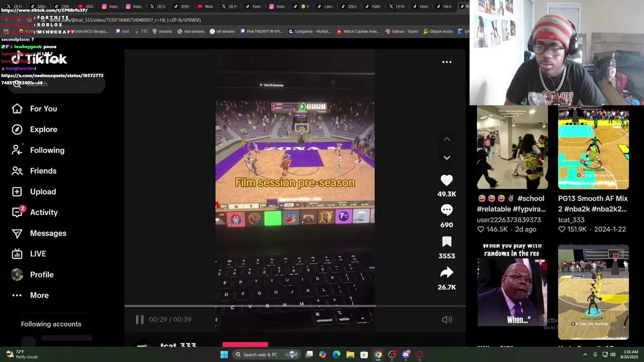Screen dimensions: 644x362
Task: Open the Eklipse studio bookmark
Action: [438, 31]
